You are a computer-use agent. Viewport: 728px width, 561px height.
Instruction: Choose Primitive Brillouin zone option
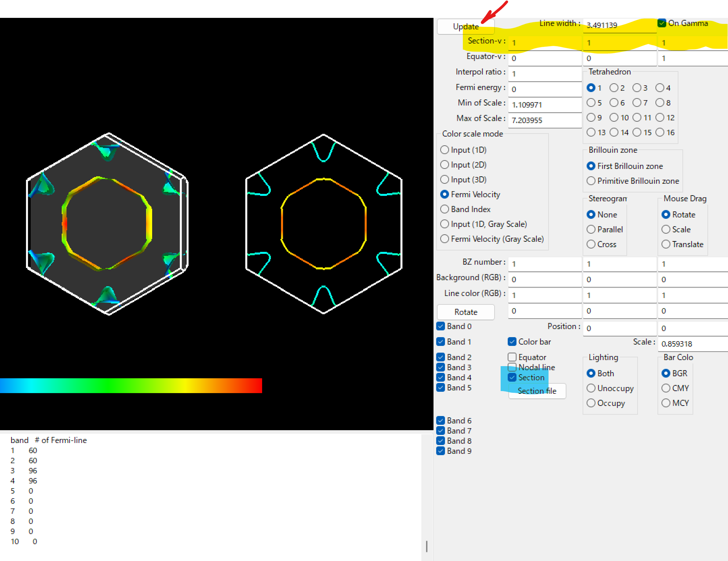[591, 181]
